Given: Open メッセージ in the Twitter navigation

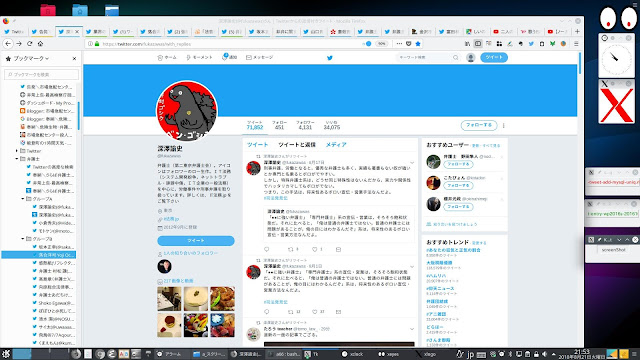Looking at the screenshot, I should tap(260, 58).
